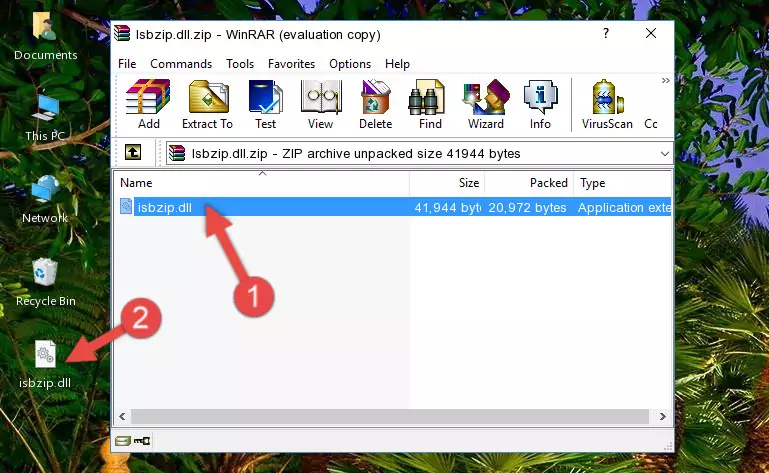Screen dimensions: 769x473
Task: Select the Documents desktop icon
Action: 45,36
